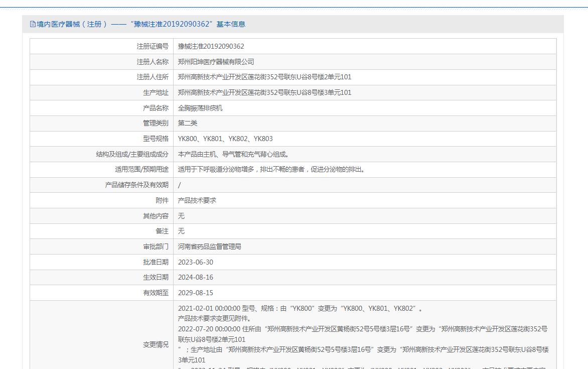Viewport: 588px width, 369px height.
Task: Select the registrant name 郑州阳坤医疗器械有限公司
Action: tap(216, 62)
